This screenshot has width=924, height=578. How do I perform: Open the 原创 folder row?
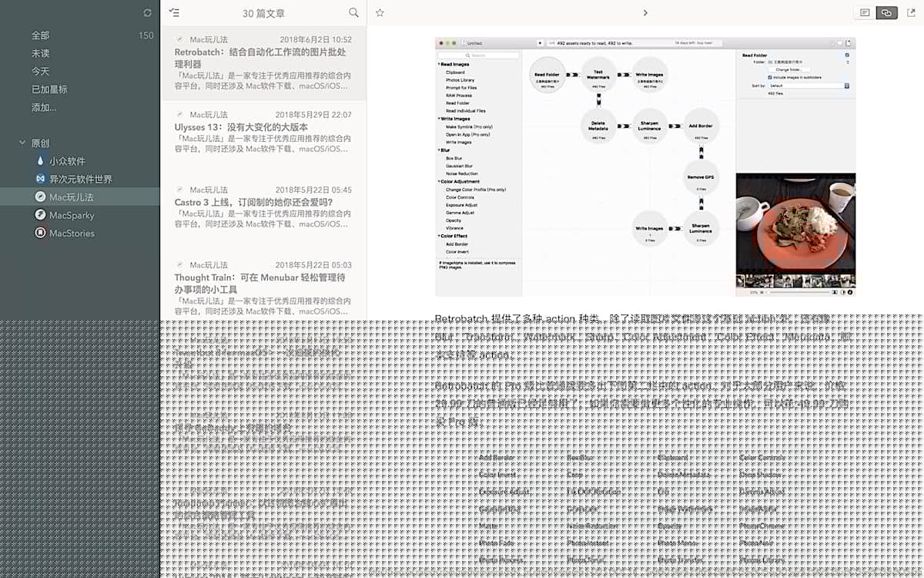click(80, 143)
